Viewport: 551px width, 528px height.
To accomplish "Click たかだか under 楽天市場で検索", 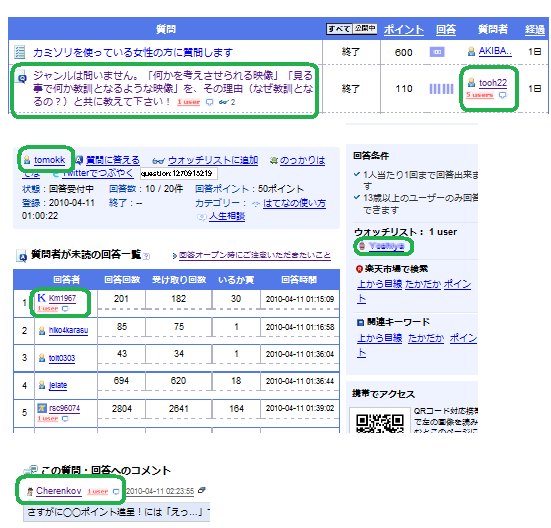I will pyautogui.click(x=423, y=283).
